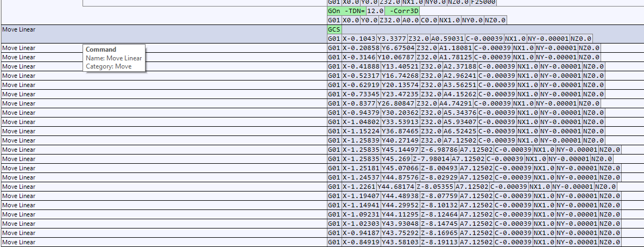644x247 pixels.
Task: Select the Y44.29952 cell
Action: 400,206
